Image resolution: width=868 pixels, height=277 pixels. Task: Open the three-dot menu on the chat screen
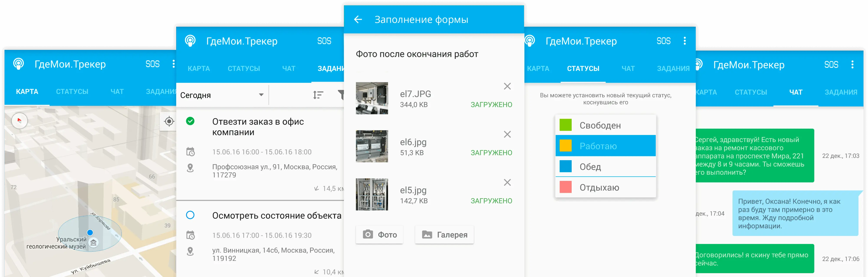point(852,64)
